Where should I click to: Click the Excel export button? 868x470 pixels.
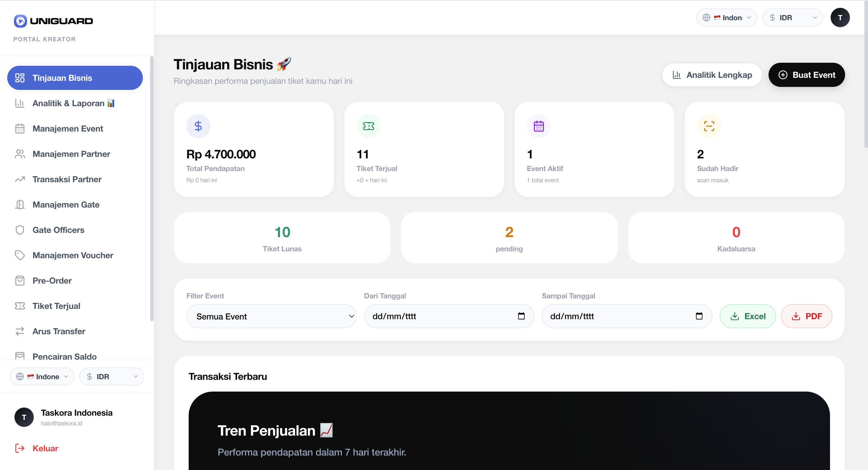[x=747, y=316]
